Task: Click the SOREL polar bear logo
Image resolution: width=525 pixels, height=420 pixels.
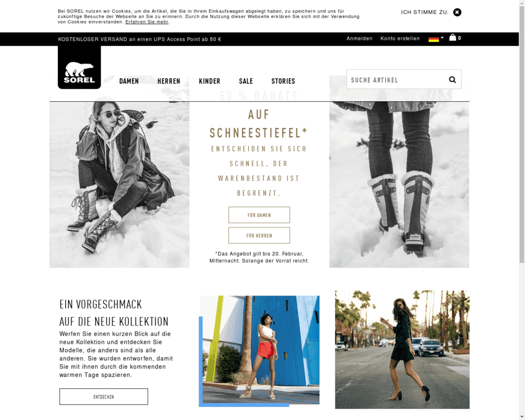Action: tap(79, 67)
